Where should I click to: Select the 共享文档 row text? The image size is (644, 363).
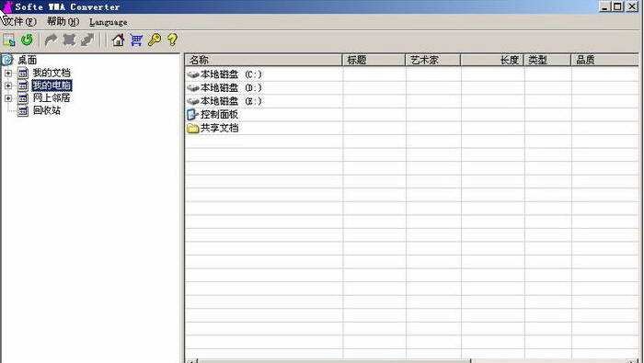point(219,128)
